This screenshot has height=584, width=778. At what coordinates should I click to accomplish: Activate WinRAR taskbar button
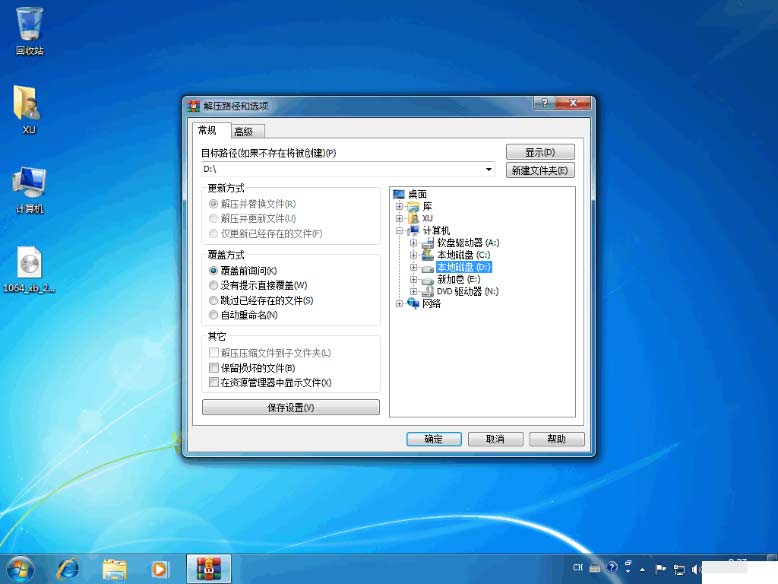point(209,569)
